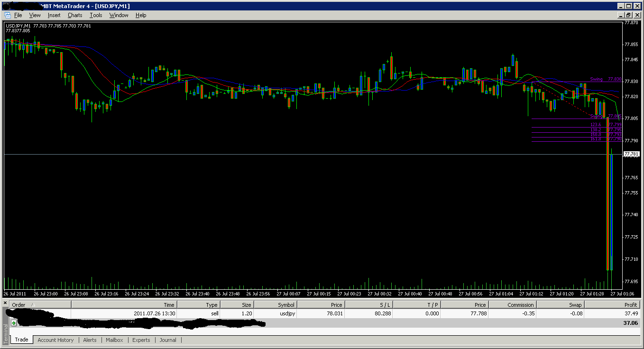Image resolution: width=644 pixels, height=349 pixels.
Task: Sort orders by the Order column header
Action: [40, 305]
